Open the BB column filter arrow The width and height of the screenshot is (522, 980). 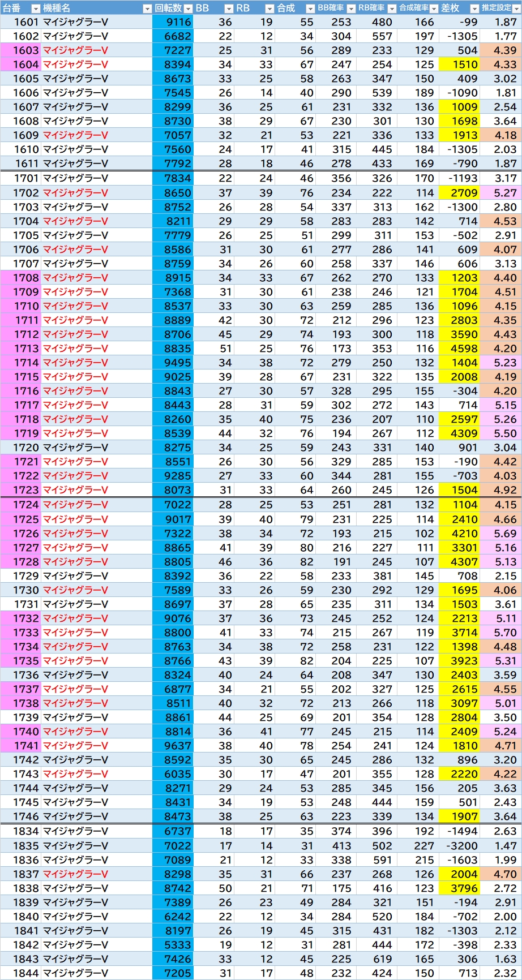click(x=229, y=8)
